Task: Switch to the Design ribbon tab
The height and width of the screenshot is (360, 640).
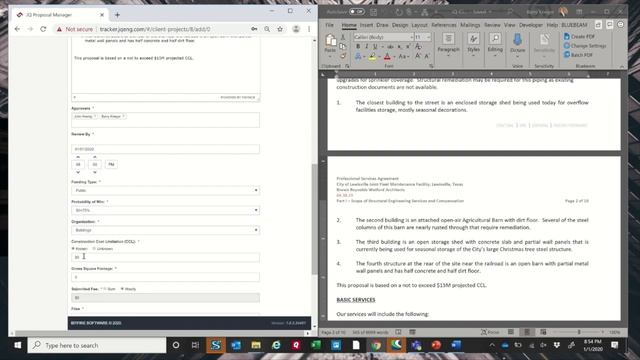Action: (x=400, y=25)
